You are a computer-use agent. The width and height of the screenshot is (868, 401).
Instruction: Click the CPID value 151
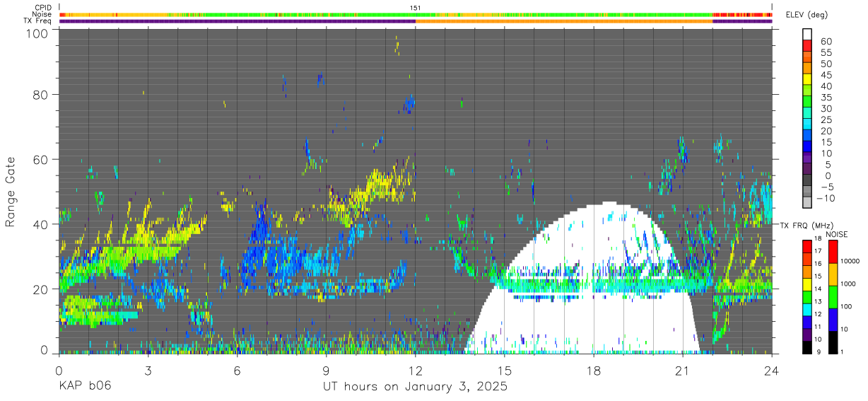[416, 8]
